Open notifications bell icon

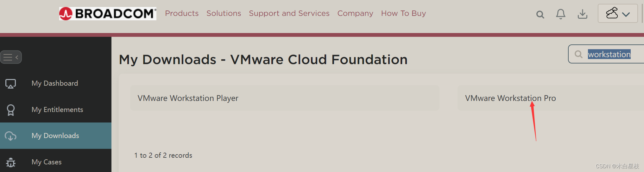click(561, 14)
